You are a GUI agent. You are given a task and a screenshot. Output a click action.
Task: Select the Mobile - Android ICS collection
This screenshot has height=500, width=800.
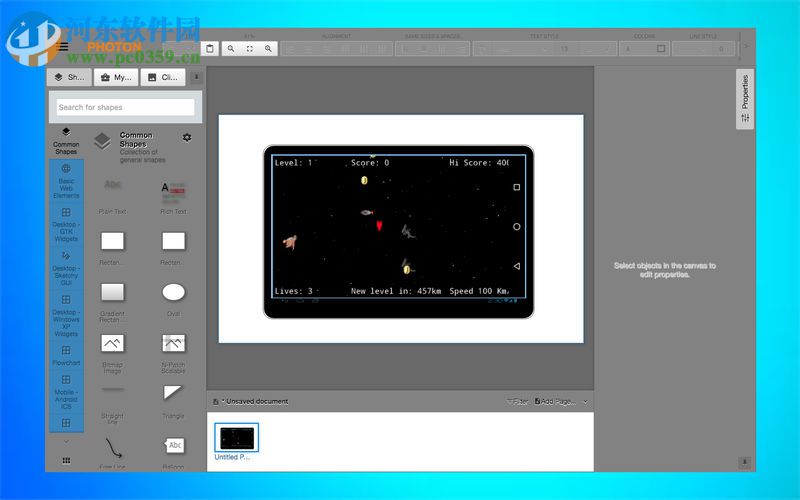pyautogui.click(x=66, y=392)
